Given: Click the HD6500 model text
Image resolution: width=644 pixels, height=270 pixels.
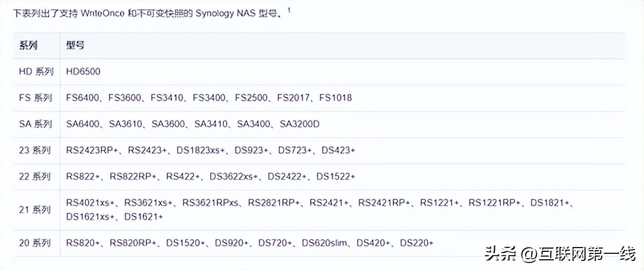Looking at the screenshot, I should pyautogui.click(x=83, y=71).
